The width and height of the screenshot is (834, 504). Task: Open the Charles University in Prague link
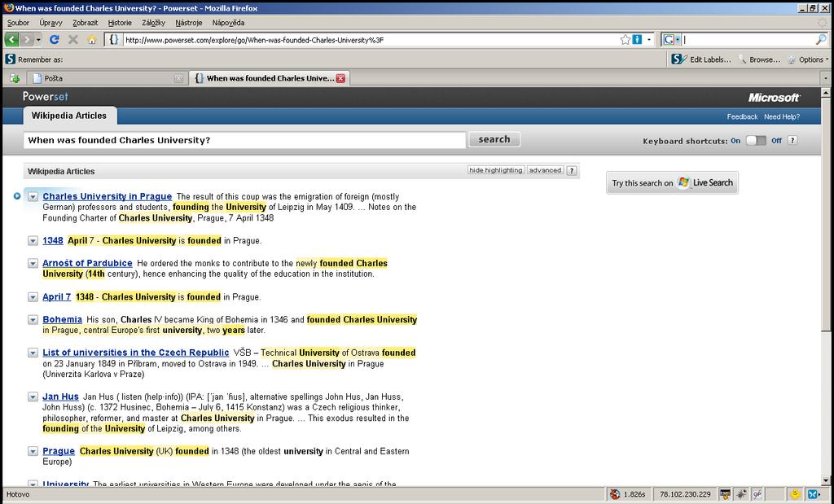tap(107, 197)
